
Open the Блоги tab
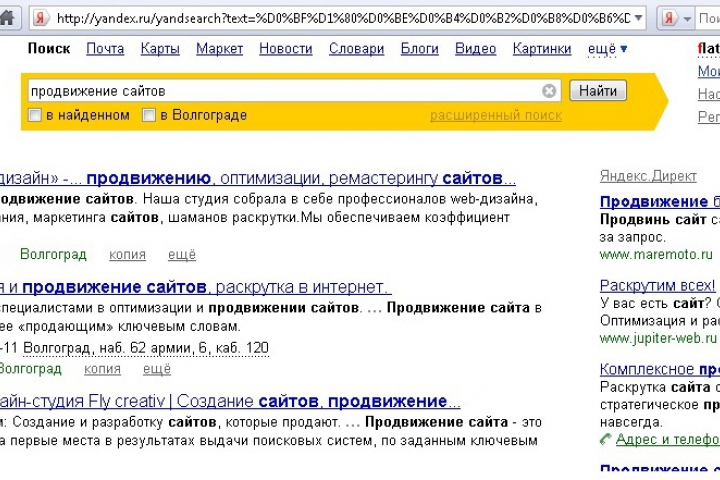(x=419, y=49)
